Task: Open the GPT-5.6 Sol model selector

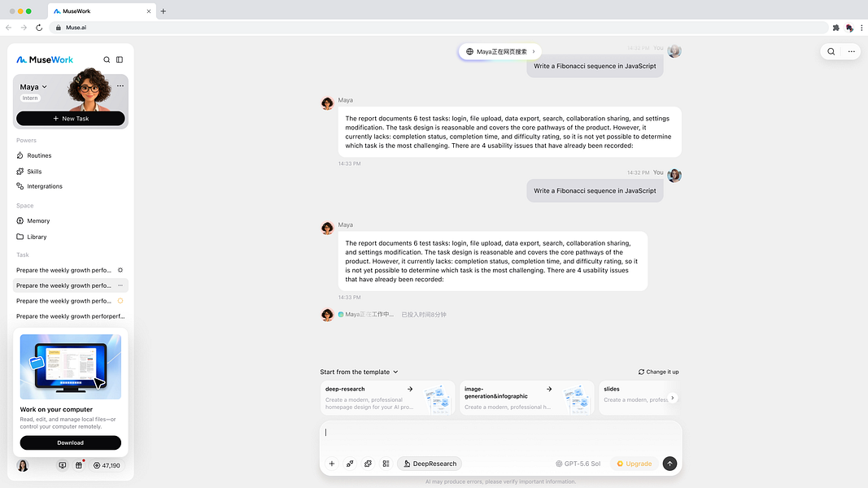Action: click(578, 464)
